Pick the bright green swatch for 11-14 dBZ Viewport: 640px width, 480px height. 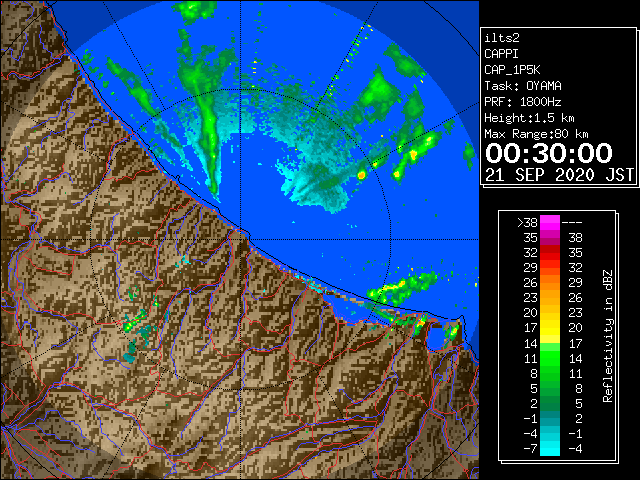(550, 358)
